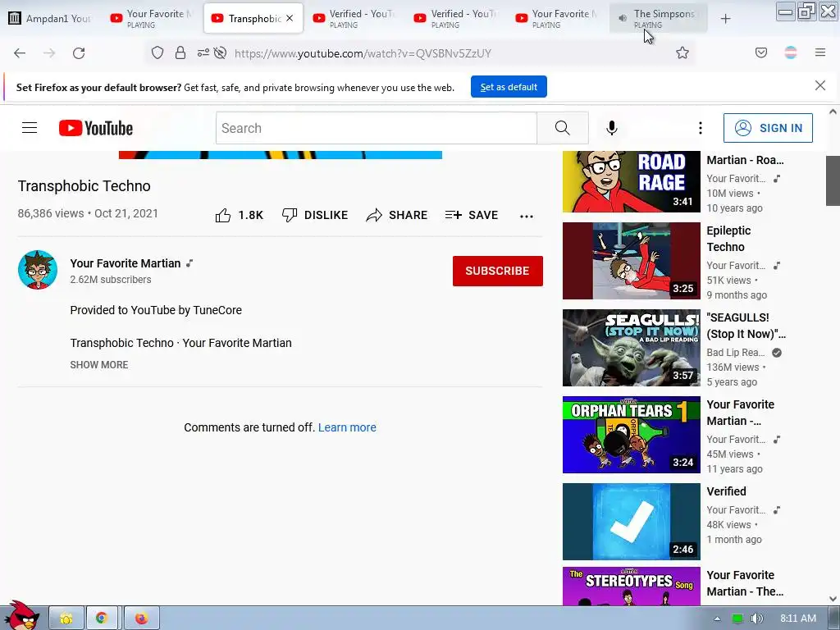Open Firefox application menu
The height and width of the screenshot is (630, 840).
pyautogui.click(x=819, y=52)
